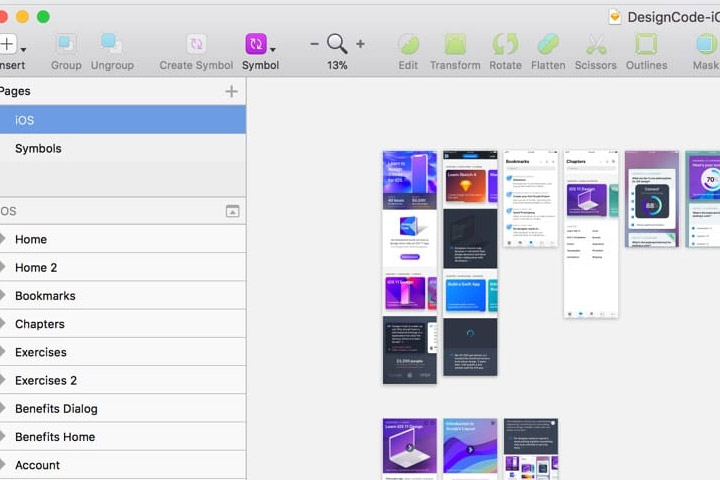Viewport: 720px width, 480px height.
Task: Click the Home artboard on canvas
Action: point(410,267)
